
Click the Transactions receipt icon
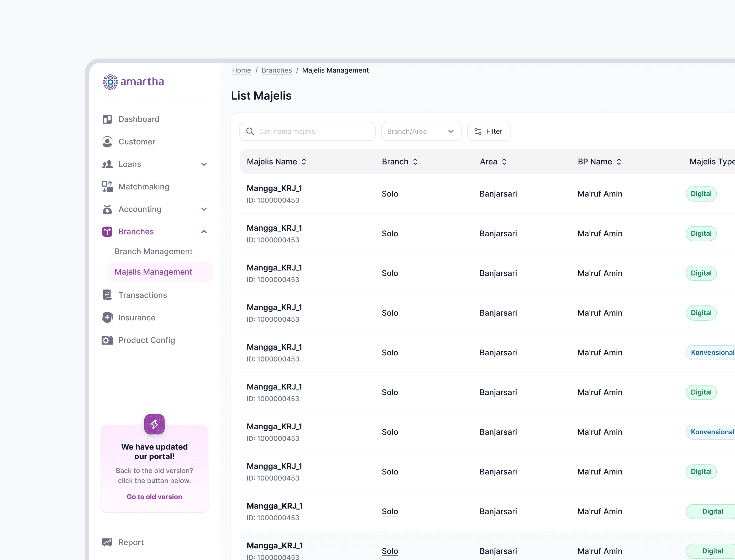(x=107, y=295)
